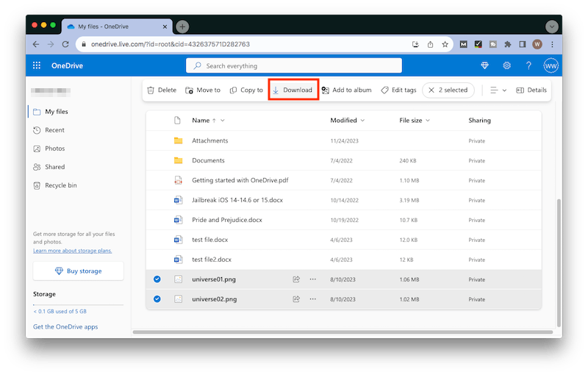Open more actions for universe02.png
The image size is (588, 375).
(x=313, y=299)
